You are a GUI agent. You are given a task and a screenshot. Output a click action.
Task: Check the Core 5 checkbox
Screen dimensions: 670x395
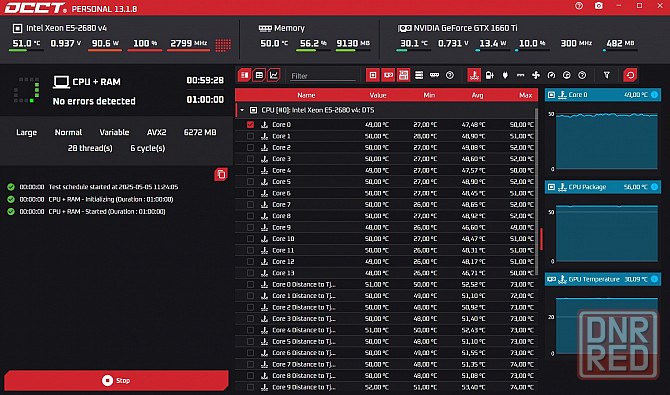tap(250, 182)
